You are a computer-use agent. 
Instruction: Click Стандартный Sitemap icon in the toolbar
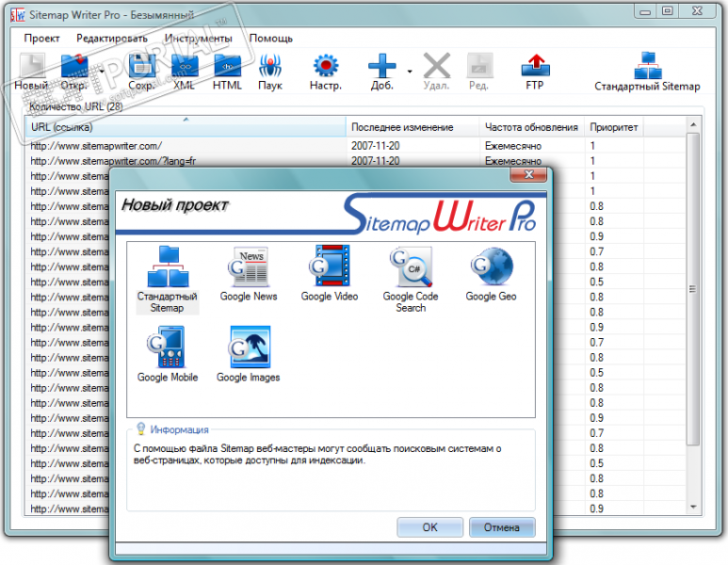pos(647,72)
